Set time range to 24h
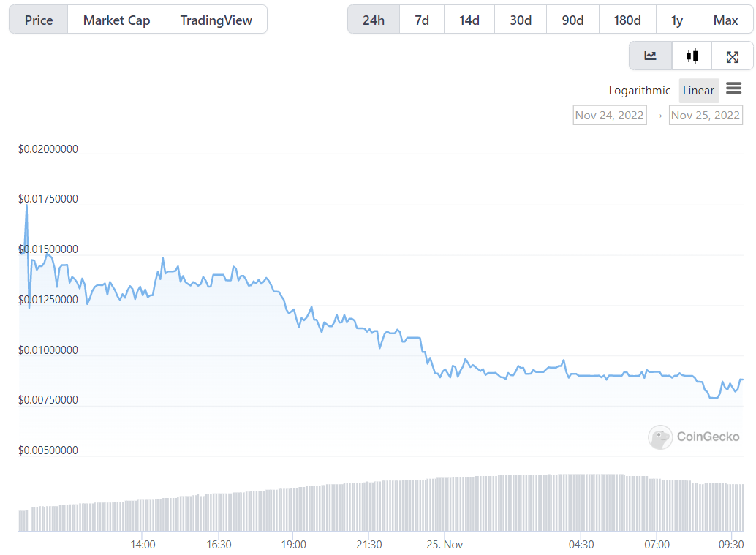Image resolution: width=756 pixels, height=555 pixels. [374, 20]
